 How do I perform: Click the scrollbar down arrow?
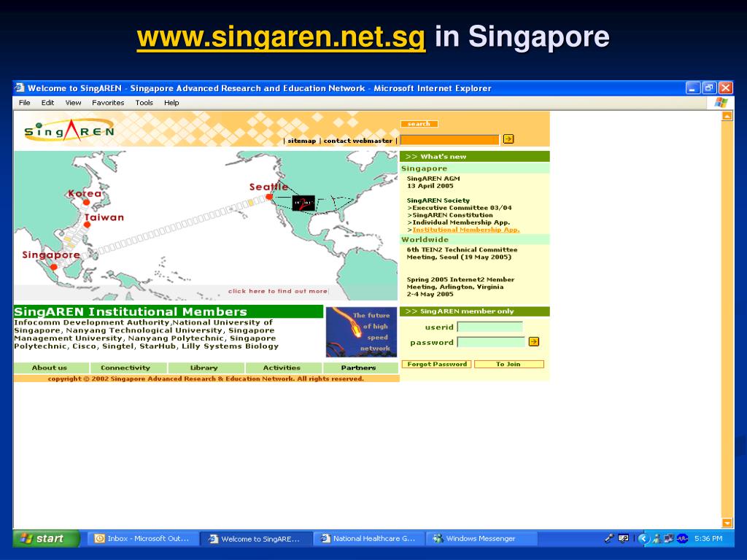pyautogui.click(x=727, y=523)
